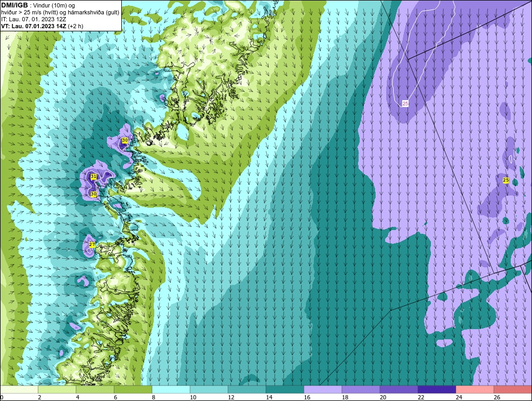Select the 2–4 m/s light green swatch
Screen dimensions: 532x401
point(57,389)
